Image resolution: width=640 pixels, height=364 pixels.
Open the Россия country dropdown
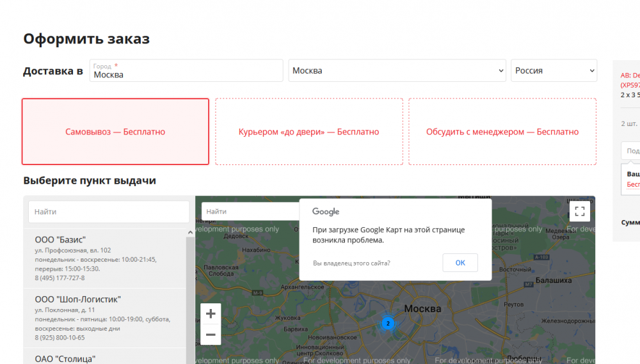pyautogui.click(x=553, y=71)
